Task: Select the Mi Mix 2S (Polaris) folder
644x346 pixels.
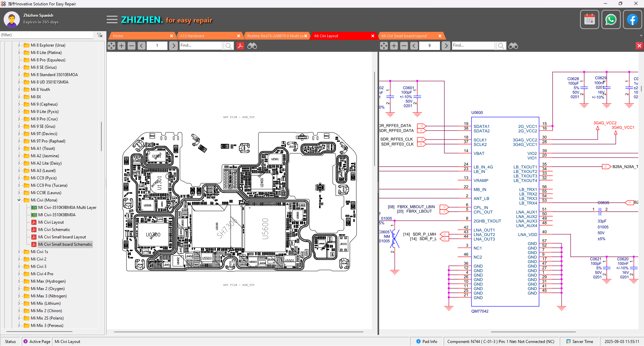Action: click(x=47, y=318)
